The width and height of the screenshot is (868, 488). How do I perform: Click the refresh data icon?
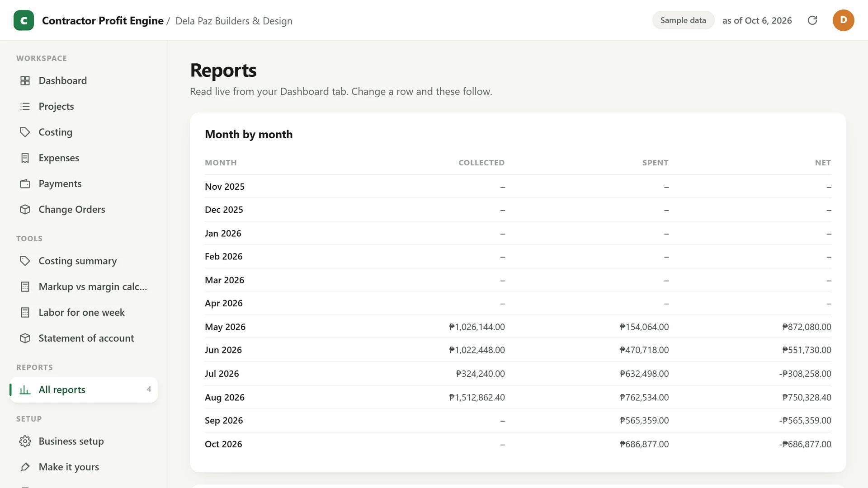point(812,20)
